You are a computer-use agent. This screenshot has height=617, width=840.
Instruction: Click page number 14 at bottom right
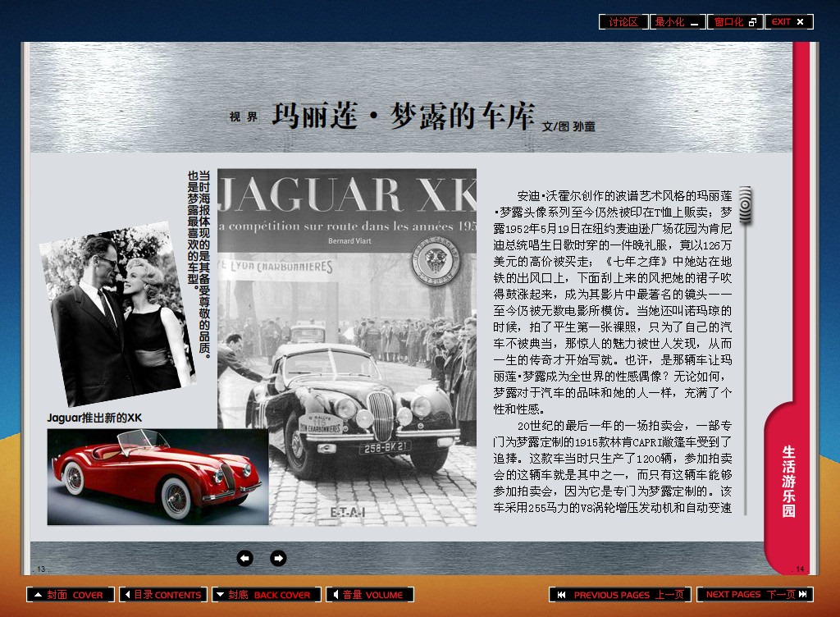pyautogui.click(x=800, y=569)
